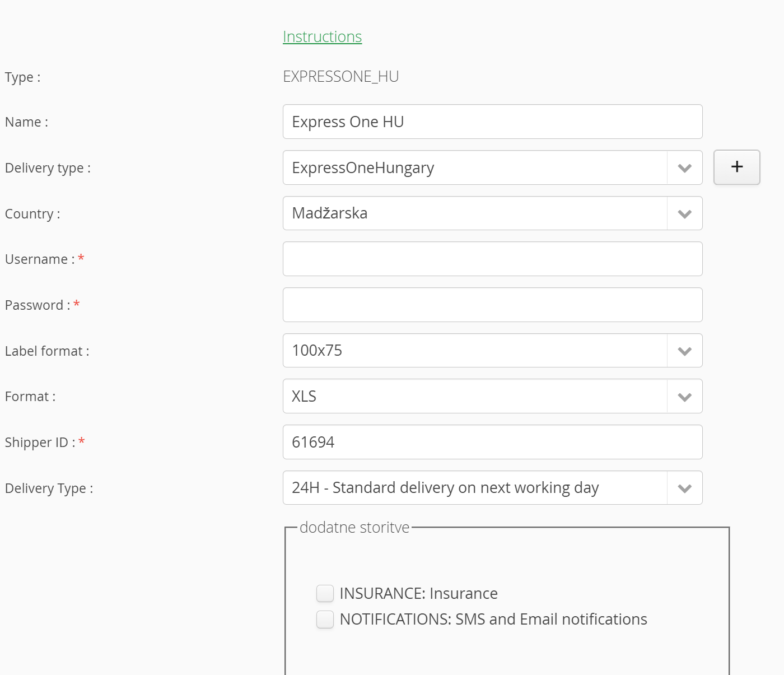Click the plus button to add a delivery type

736,167
